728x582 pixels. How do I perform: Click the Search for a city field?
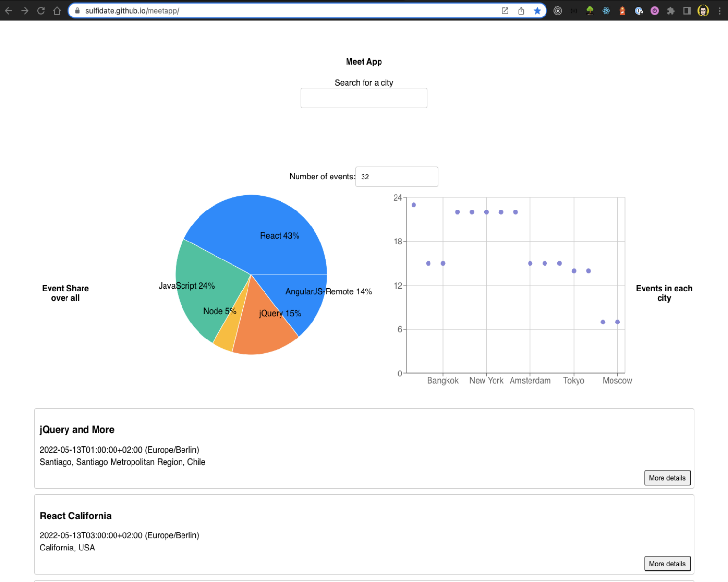pyautogui.click(x=364, y=98)
